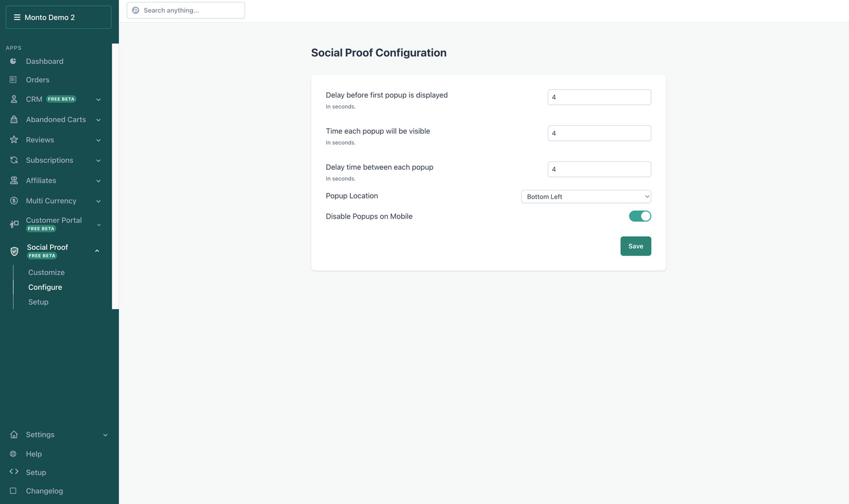Open the Popup Location dropdown

point(586,197)
